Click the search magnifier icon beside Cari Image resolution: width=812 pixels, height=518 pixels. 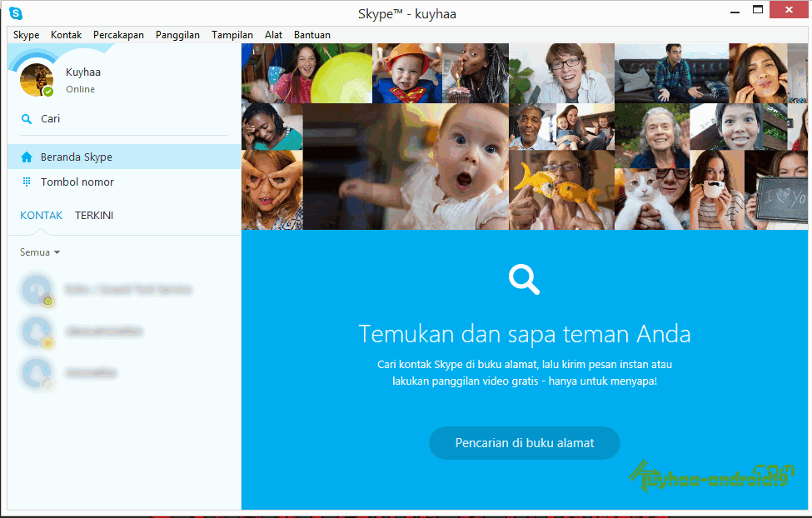point(27,119)
